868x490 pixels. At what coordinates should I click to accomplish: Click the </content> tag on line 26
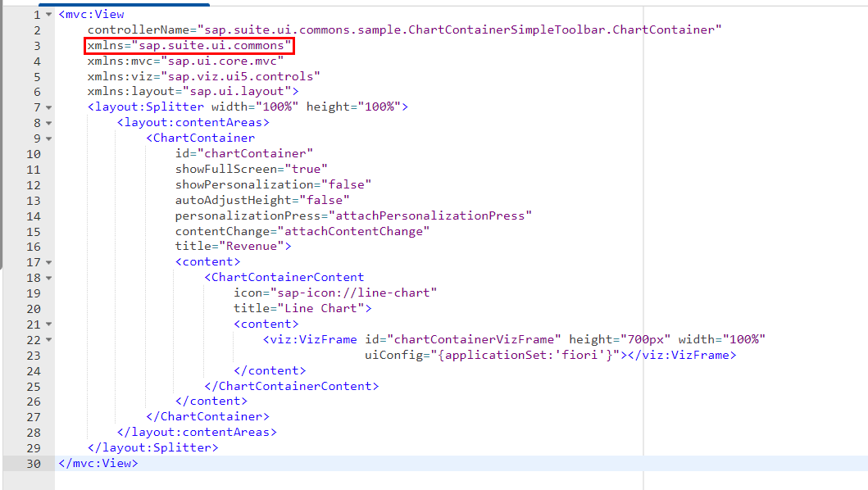point(211,401)
